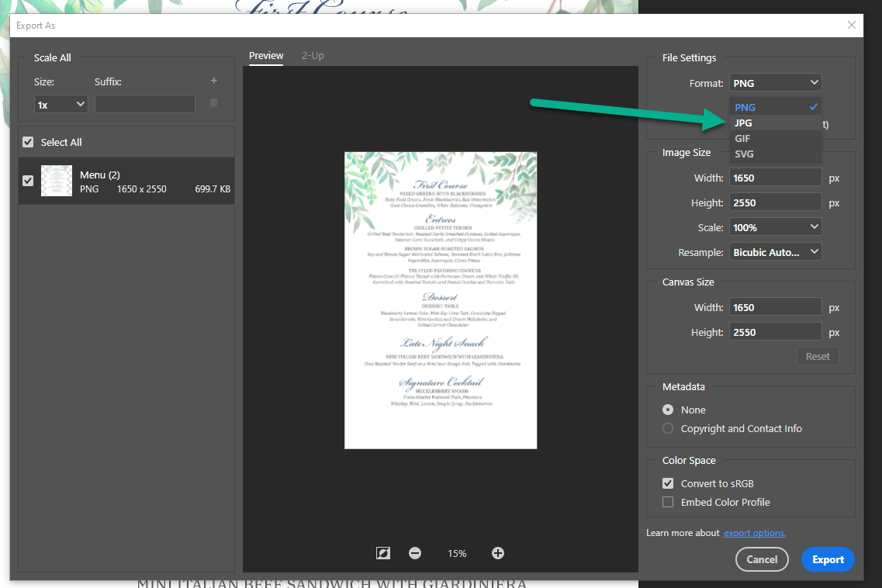Open the Bicubic Auto Resample dropdown
The height and width of the screenshot is (588, 882).
pyautogui.click(x=775, y=251)
